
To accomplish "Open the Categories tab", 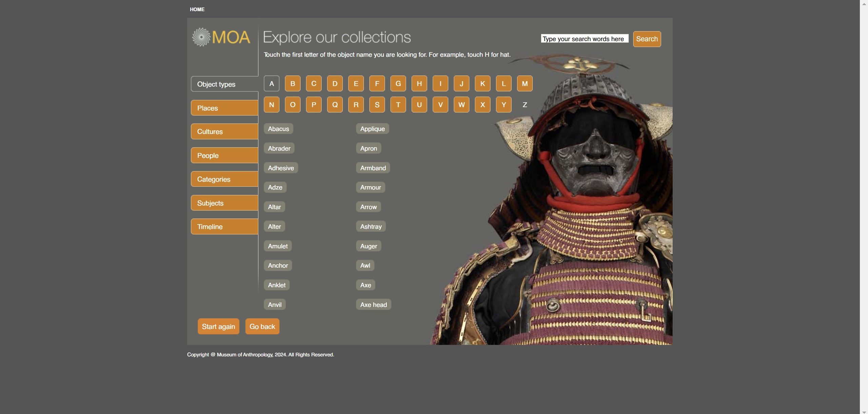I will pos(224,179).
